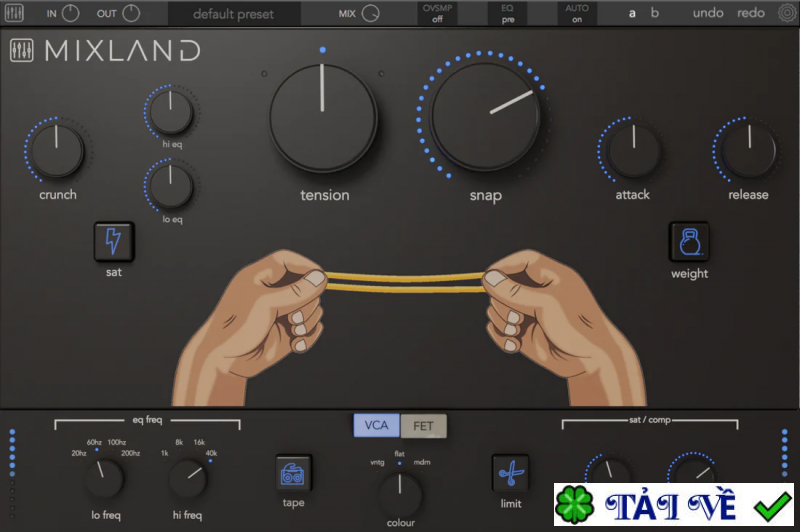Toggle the limit scissors button
The width and height of the screenshot is (800, 532).
point(510,474)
